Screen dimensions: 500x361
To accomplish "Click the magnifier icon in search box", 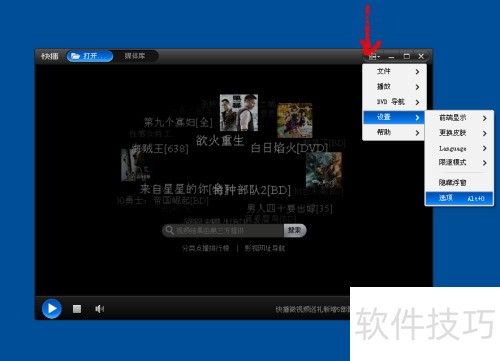I will tap(170, 230).
